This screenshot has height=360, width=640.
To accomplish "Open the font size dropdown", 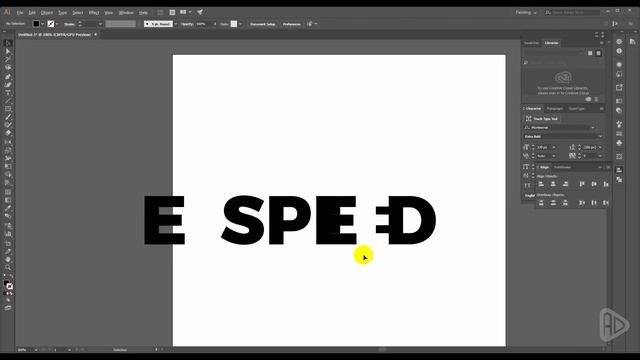I will tap(554, 147).
